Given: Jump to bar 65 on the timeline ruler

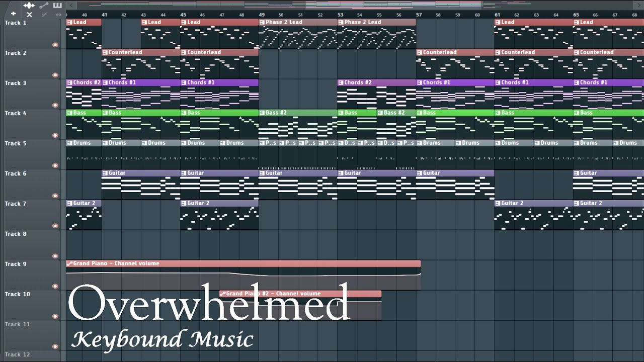Looking at the screenshot, I should 576,15.
